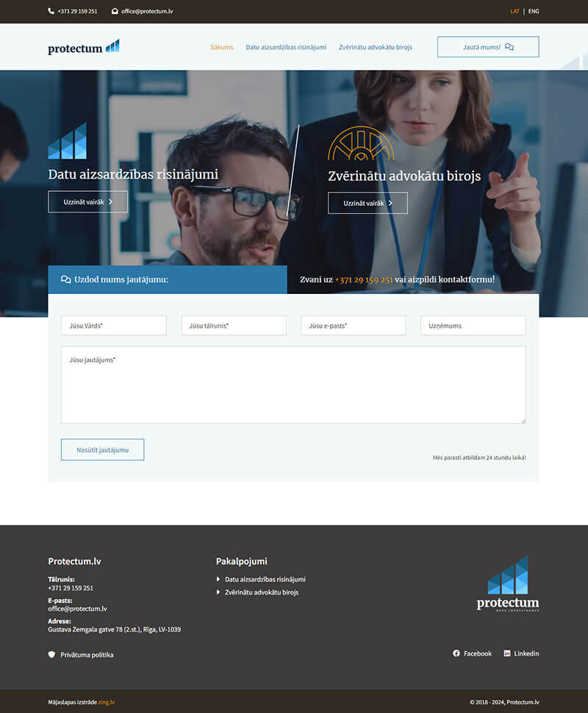
Task: Expand Zvērinātu advokātu birojs footer item
Action: tap(261, 592)
